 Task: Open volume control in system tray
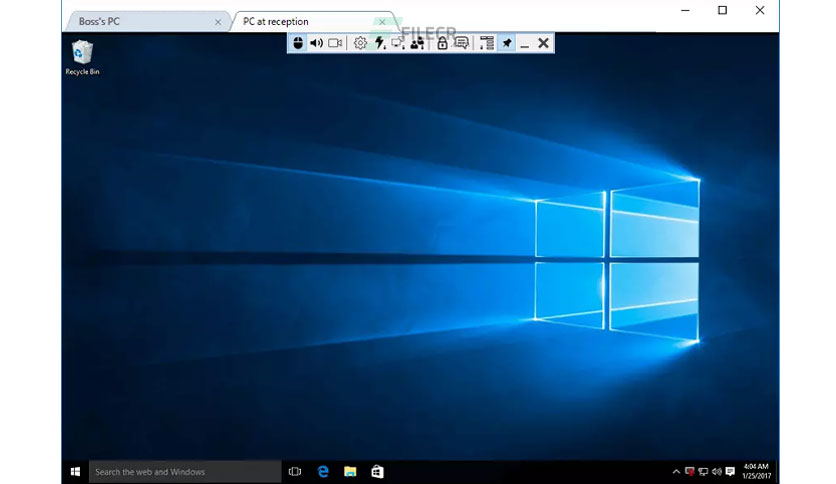click(x=717, y=472)
